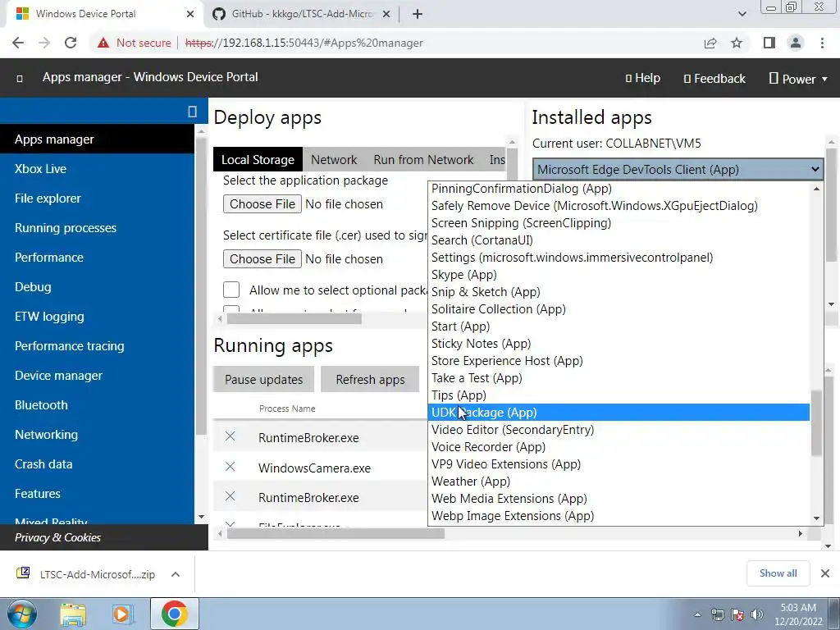
Task: Select Skype (App) from the dropdown list
Action: coord(619,275)
